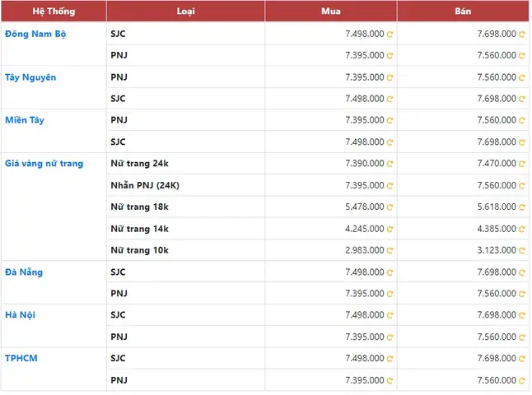Click refresh icon beside Nữ trang 14k buy price 4.245.000
The height and width of the screenshot is (395, 532).
(x=390, y=230)
